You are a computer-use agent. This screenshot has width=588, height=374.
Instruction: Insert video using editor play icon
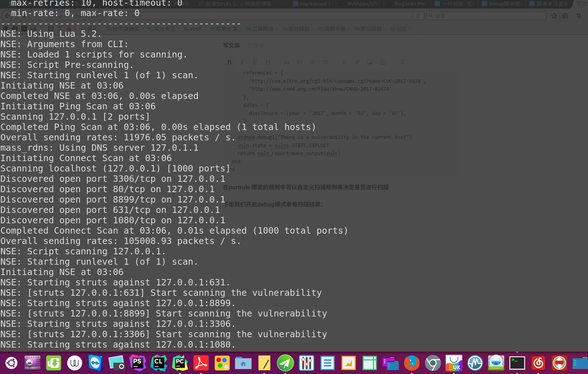(x=383, y=62)
